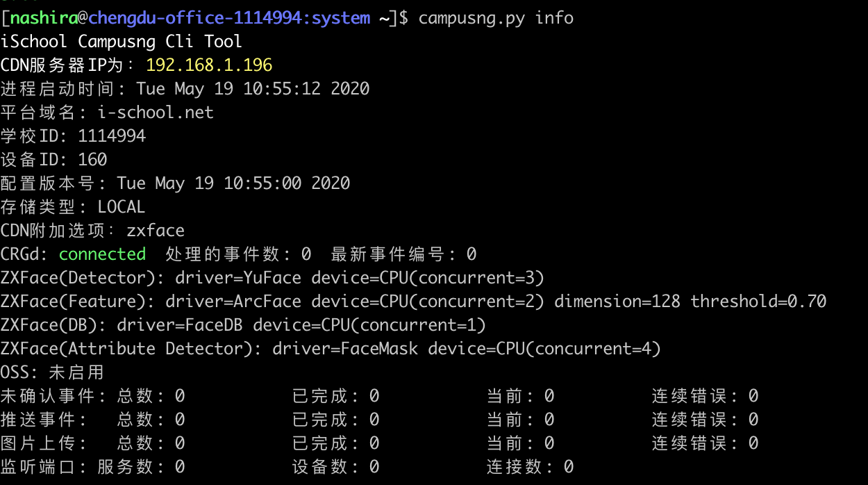
Task: Click the device ID value 160
Action: (92, 160)
